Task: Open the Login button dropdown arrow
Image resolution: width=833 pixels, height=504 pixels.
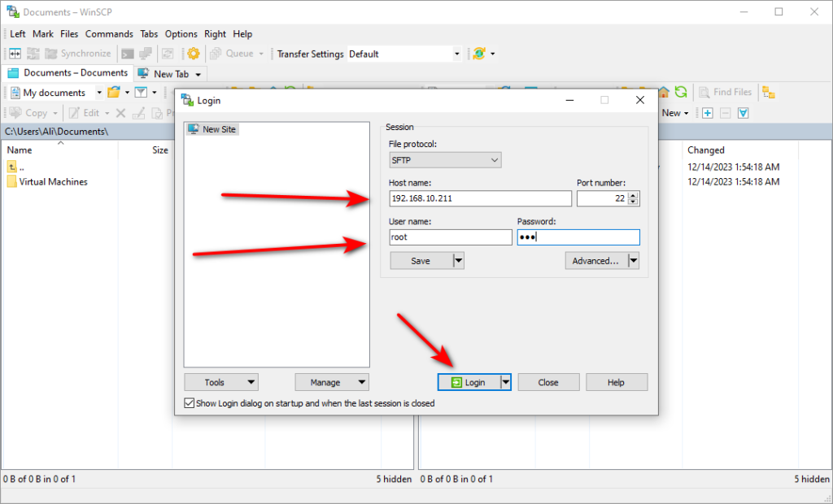Action: pos(506,382)
